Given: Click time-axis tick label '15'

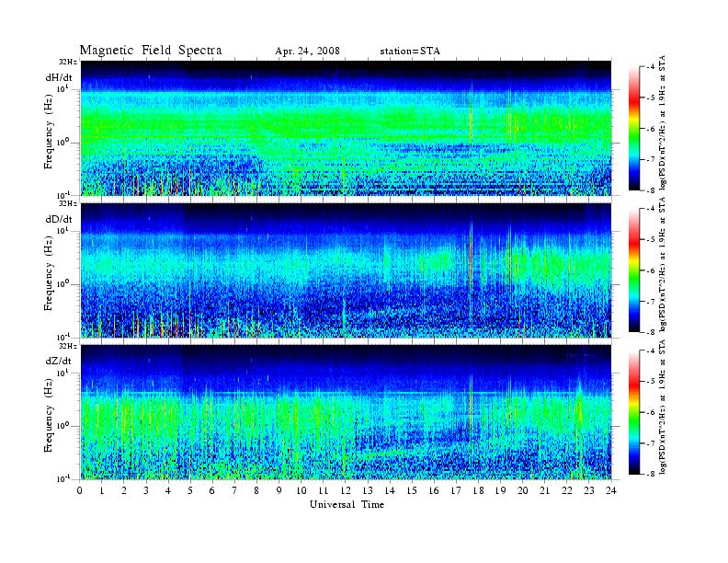Looking at the screenshot, I should pyautogui.click(x=412, y=490).
